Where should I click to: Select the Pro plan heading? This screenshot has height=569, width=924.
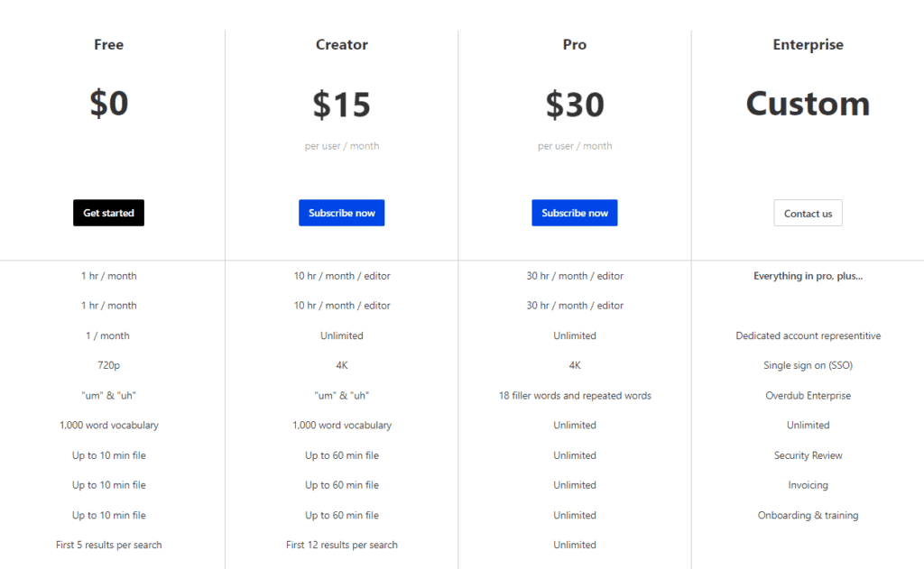575,44
